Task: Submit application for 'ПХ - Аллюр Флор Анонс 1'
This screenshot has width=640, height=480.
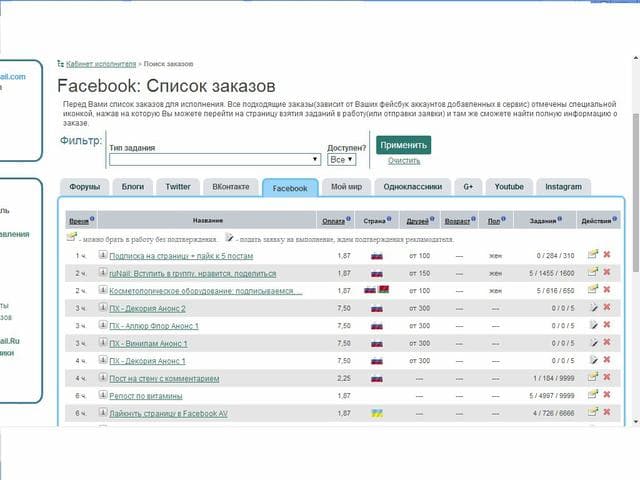Action: pos(594,325)
